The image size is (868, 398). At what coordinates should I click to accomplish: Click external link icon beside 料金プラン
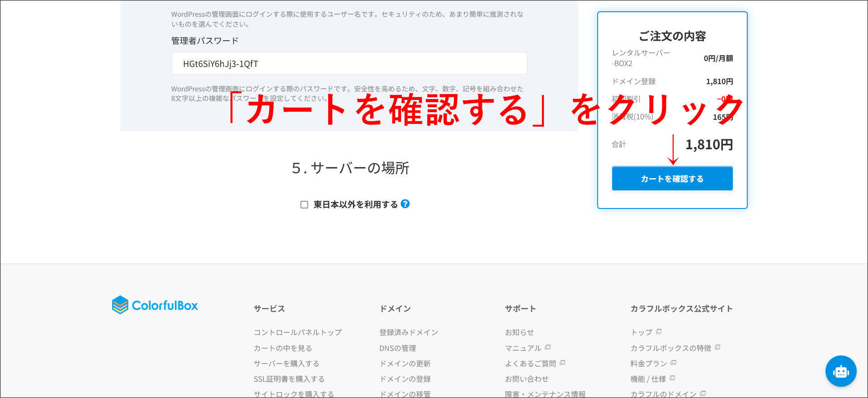coord(674,363)
